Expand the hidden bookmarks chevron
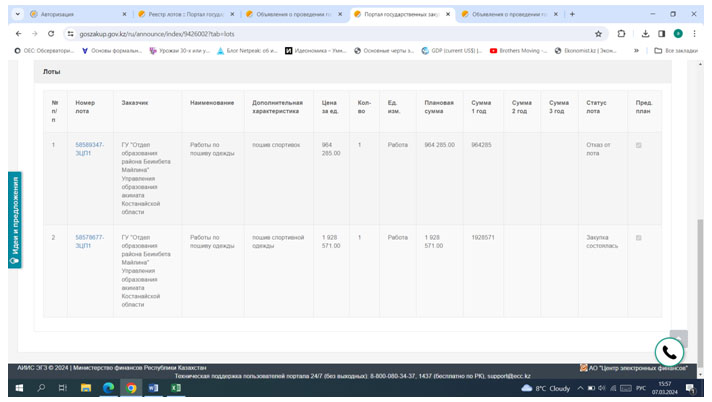 pyautogui.click(x=637, y=50)
